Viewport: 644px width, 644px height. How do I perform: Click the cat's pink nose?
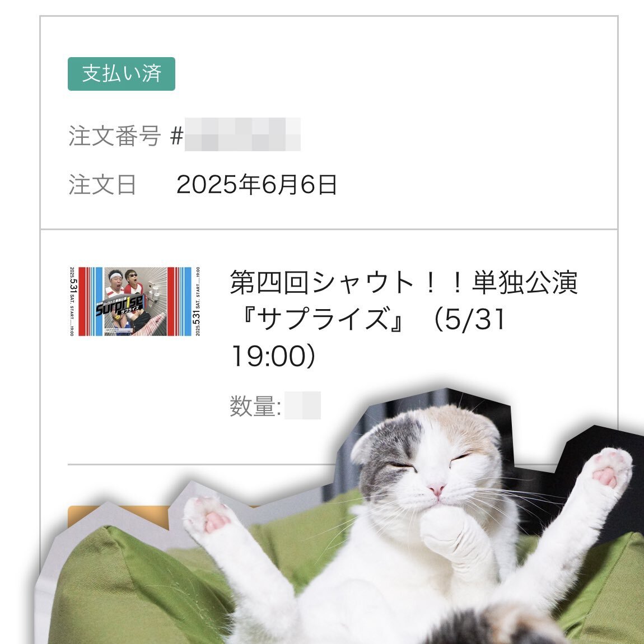click(x=436, y=489)
